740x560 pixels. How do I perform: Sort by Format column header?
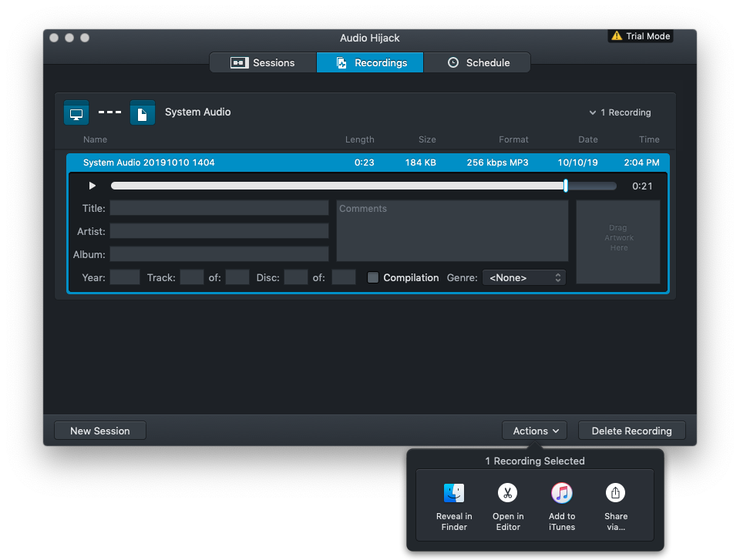[x=513, y=139]
